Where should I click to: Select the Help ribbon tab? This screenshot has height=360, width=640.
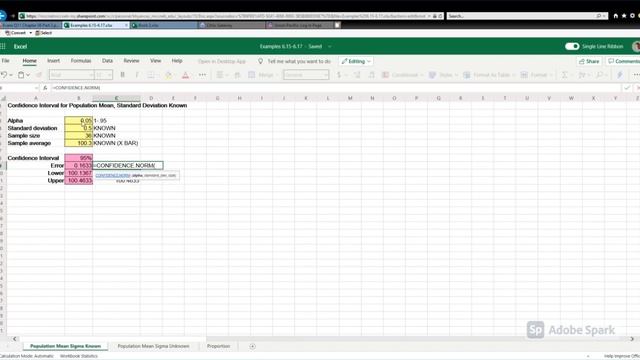pos(177,61)
